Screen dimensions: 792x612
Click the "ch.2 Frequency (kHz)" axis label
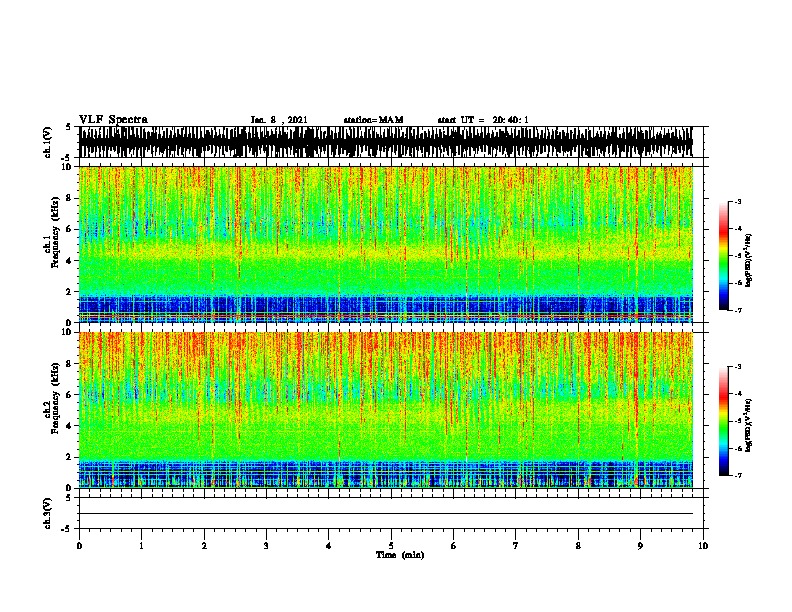click(52, 397)
